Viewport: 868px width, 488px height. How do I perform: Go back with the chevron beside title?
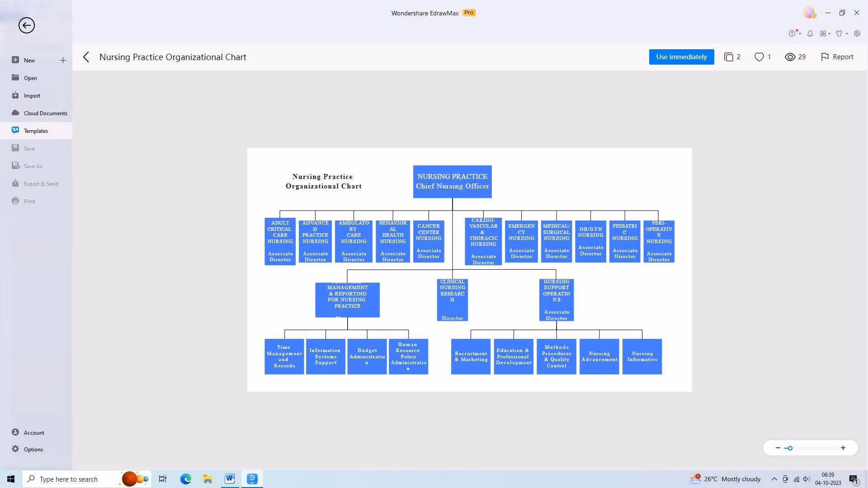(x=86, y=57)
